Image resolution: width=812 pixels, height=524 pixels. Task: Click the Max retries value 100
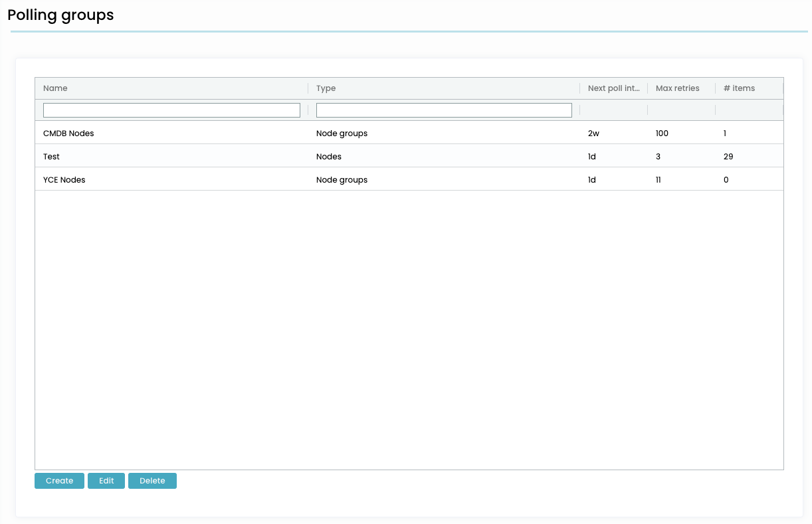pos(662,133)
